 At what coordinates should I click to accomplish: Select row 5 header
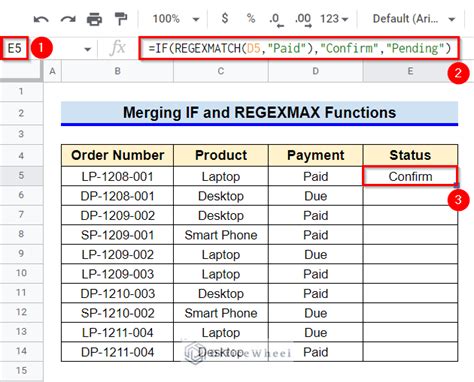click(21, 176)
